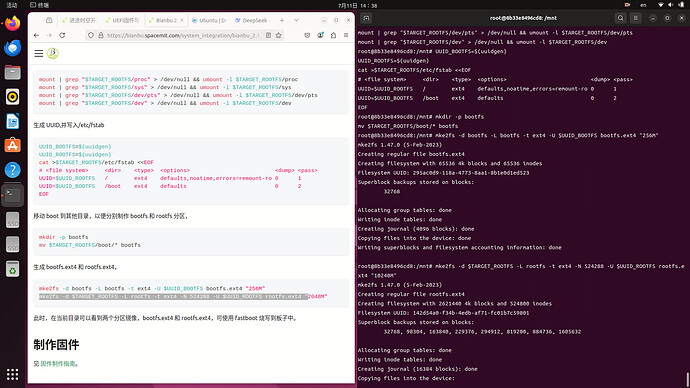The image size is (690, 388).
Task: Open the terminal hamburger menu
Action: (635, 18)
